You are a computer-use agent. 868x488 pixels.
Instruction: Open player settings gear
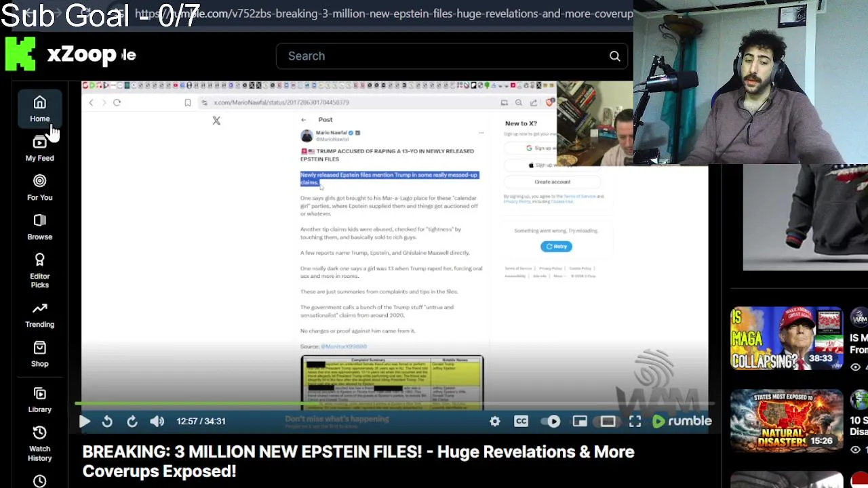coord(495,421)
